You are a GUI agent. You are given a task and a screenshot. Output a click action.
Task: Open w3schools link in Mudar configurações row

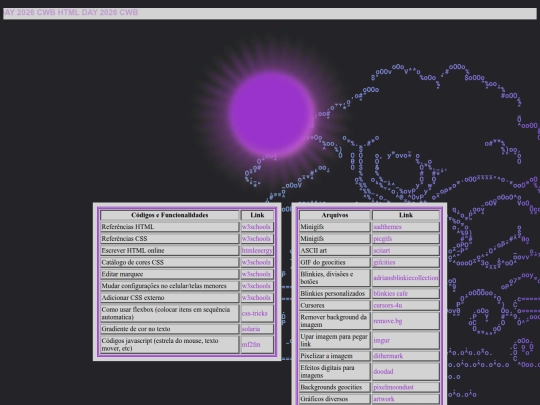[256, 286]
